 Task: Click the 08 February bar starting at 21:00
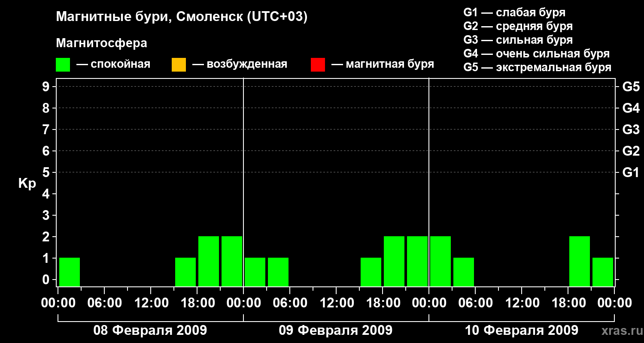(x=232, y=261)
